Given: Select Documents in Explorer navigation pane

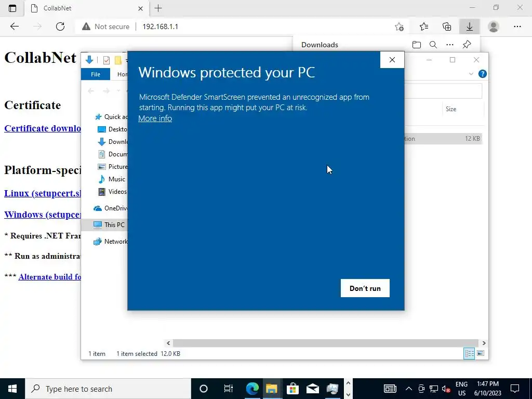Looking at the screenshot, I should tap(112, 154).
